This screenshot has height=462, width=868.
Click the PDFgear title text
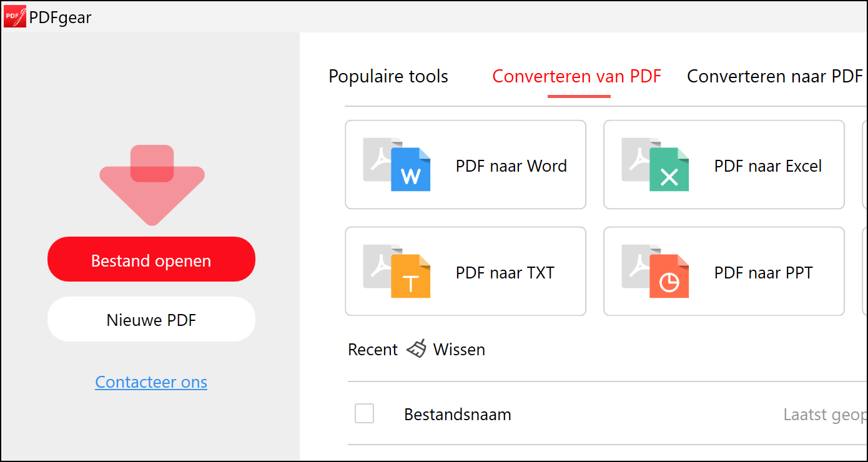[x=61, y=17]
